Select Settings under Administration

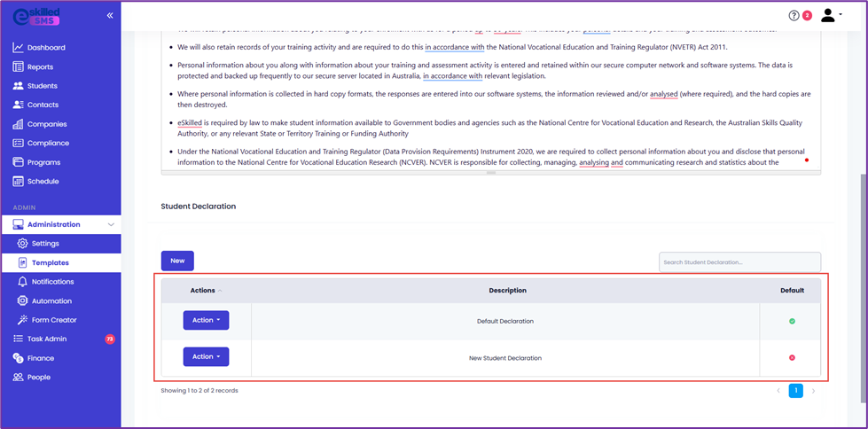45,244
